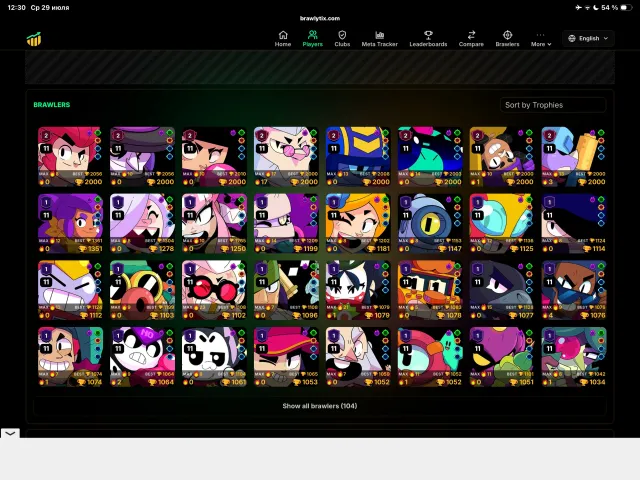Open the Brawlers nav page

[x=507, y=39]
